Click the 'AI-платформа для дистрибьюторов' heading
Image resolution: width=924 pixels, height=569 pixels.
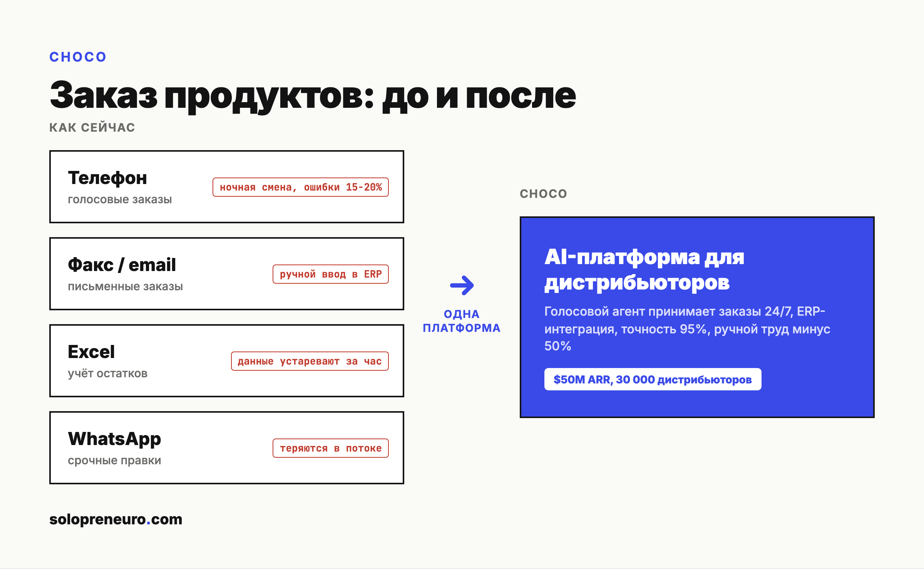coord(644,270)
